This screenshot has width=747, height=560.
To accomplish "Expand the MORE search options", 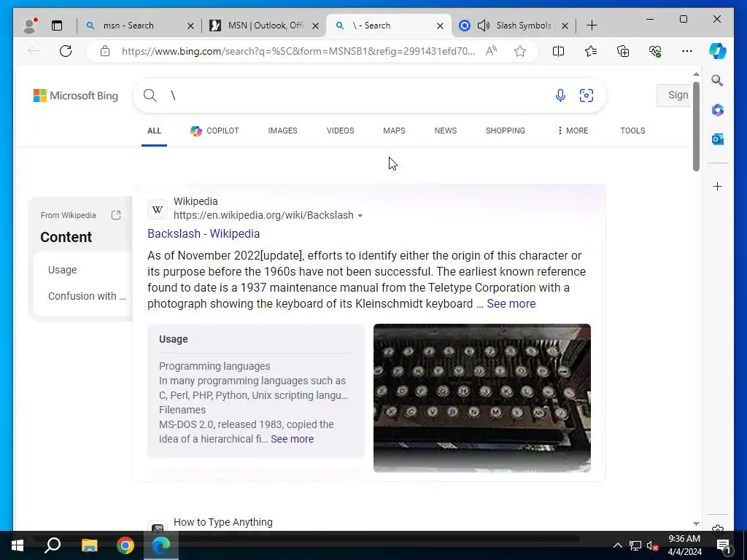I will 573,131.
